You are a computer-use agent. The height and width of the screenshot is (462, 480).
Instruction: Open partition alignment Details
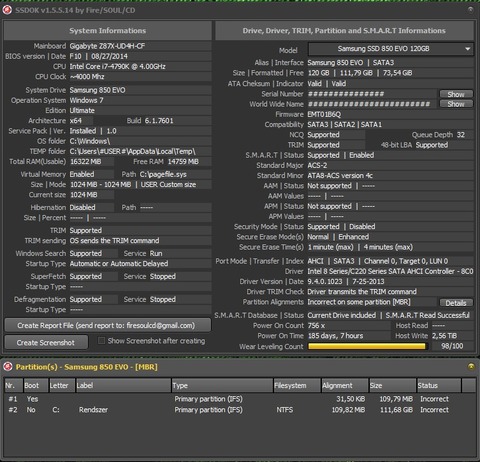456,303
